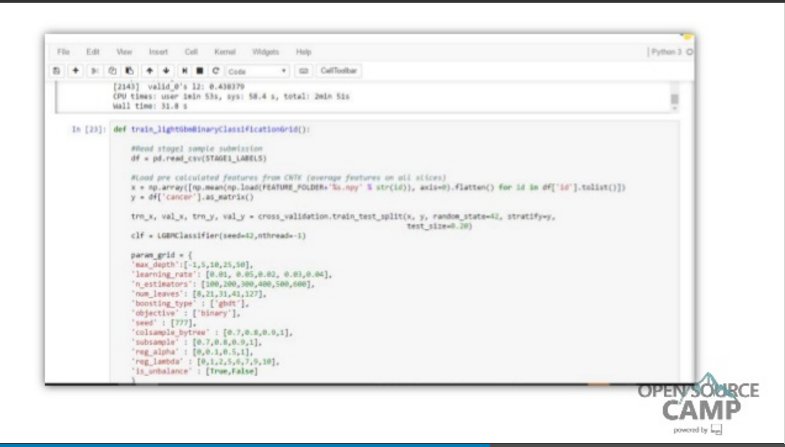Viewport: 785px width, 447px height.
Task: Click the CPU times output line
Action: tap(231, 96)
